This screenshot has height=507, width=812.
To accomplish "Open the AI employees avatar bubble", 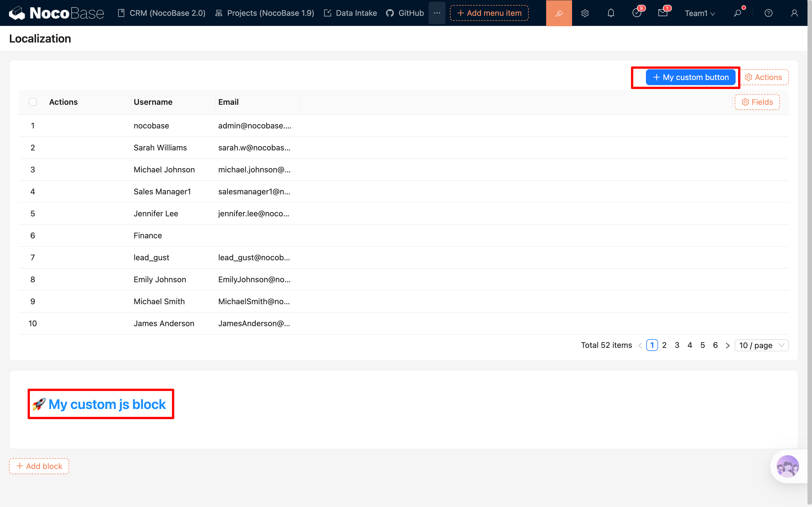I will 787,466.
